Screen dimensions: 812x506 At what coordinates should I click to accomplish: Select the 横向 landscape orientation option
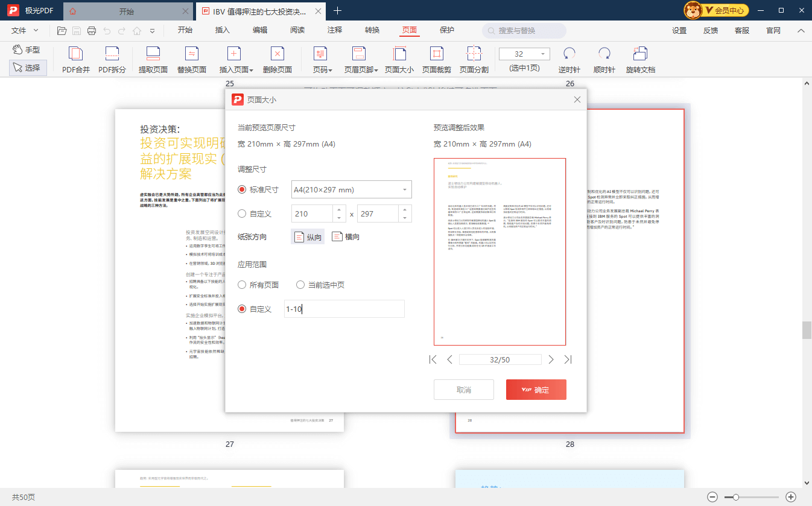345,237
